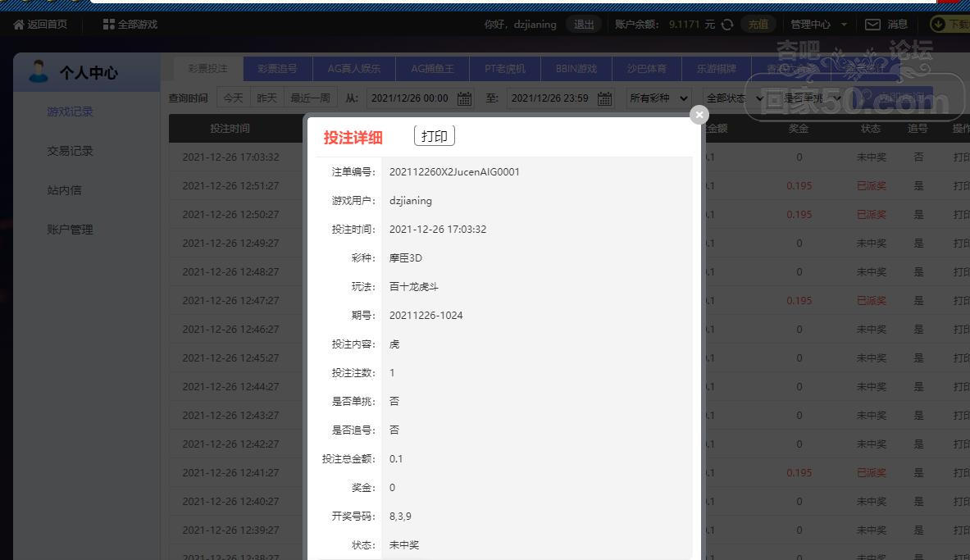This screenshot has width=970, height=560.
Task: Click the 状态 column header
Action: 871,128
